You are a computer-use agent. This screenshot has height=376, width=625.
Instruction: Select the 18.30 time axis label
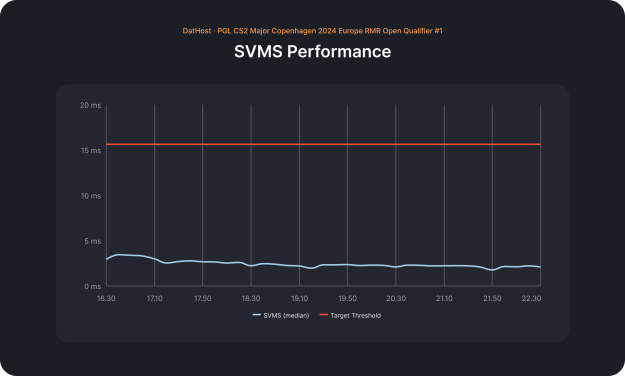pyautogui.click(x=251, y=298)
